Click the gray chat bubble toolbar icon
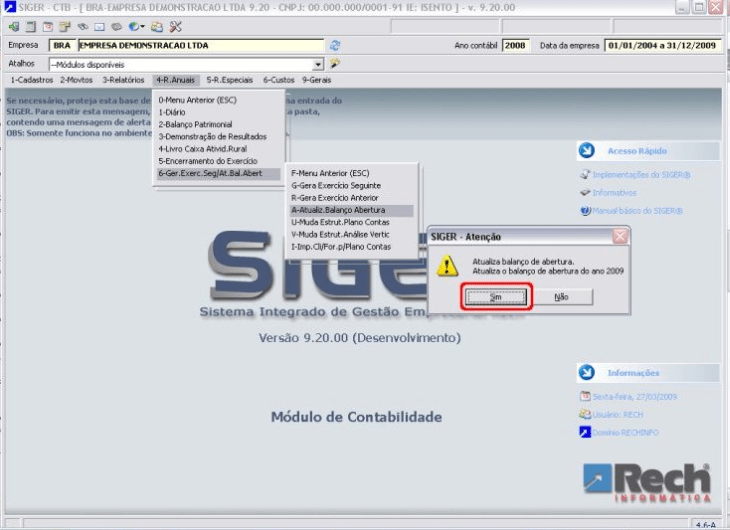 point(116,27)
